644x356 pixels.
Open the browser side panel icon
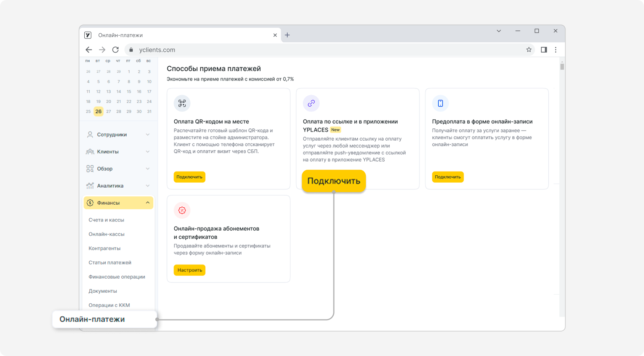pos(544,50)
